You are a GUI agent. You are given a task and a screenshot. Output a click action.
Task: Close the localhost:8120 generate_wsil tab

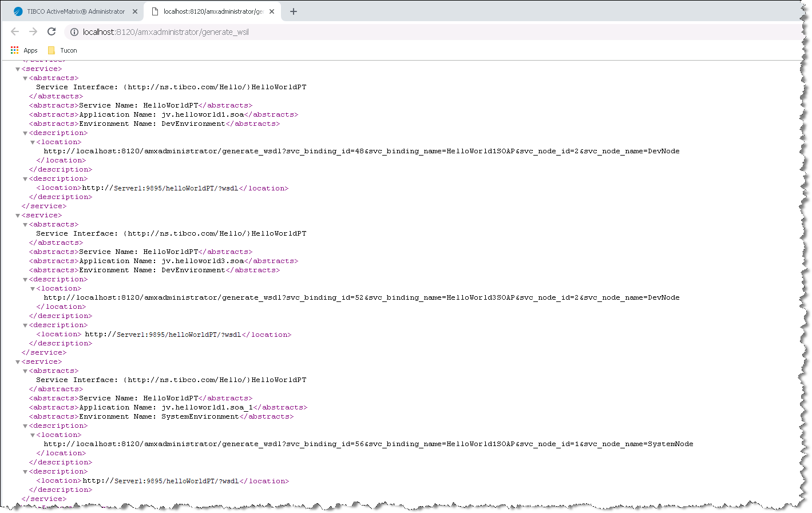point(272,11)
